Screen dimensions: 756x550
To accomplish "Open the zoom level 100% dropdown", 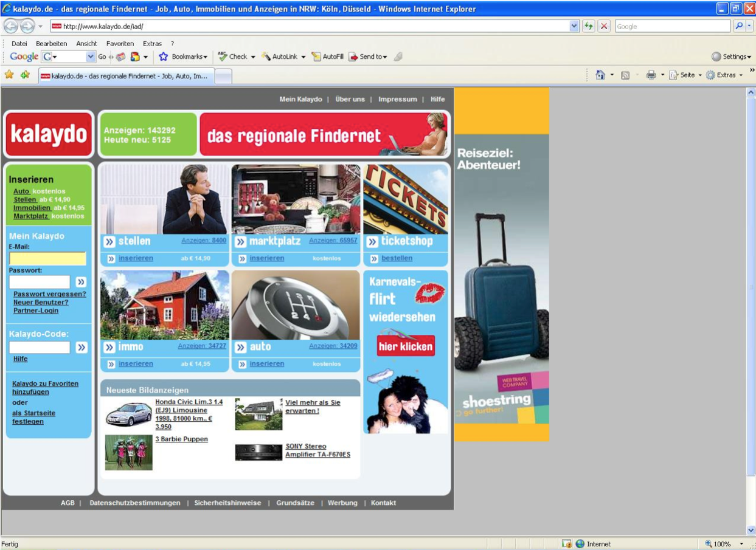I will [x=741, y=544].
